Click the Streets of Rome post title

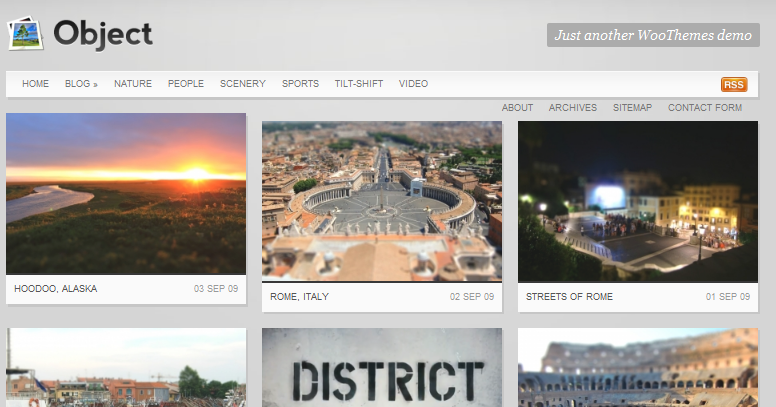click(569, 297)
